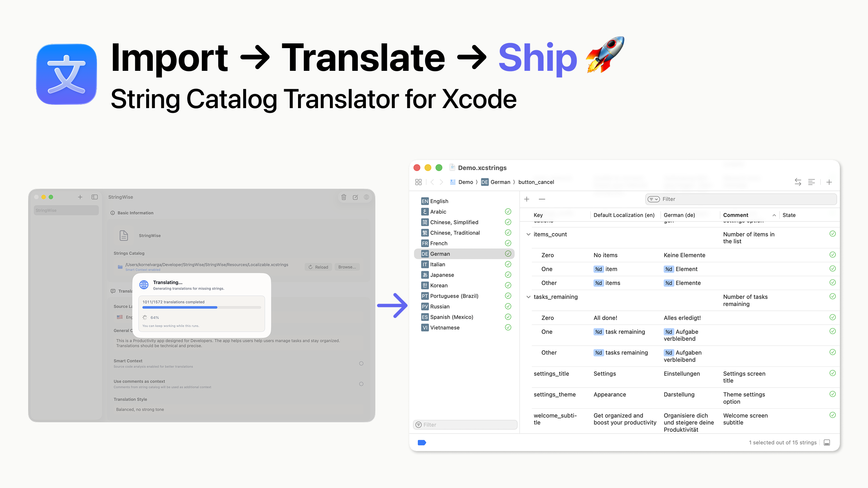
Task: Click the lines editor options icon in Xcode
Action: tap(811, 182)
